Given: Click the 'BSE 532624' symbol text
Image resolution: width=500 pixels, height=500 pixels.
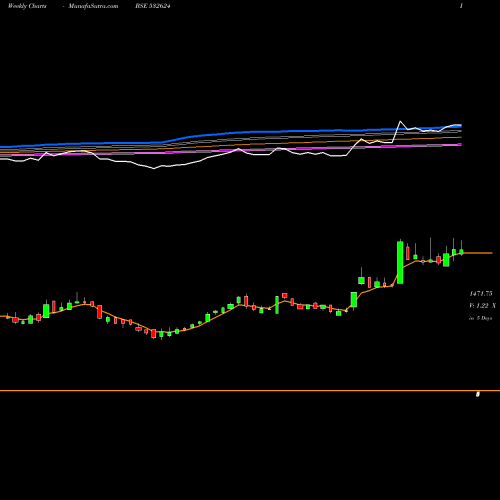Looking at the screenshot, I should coord(153,6).
